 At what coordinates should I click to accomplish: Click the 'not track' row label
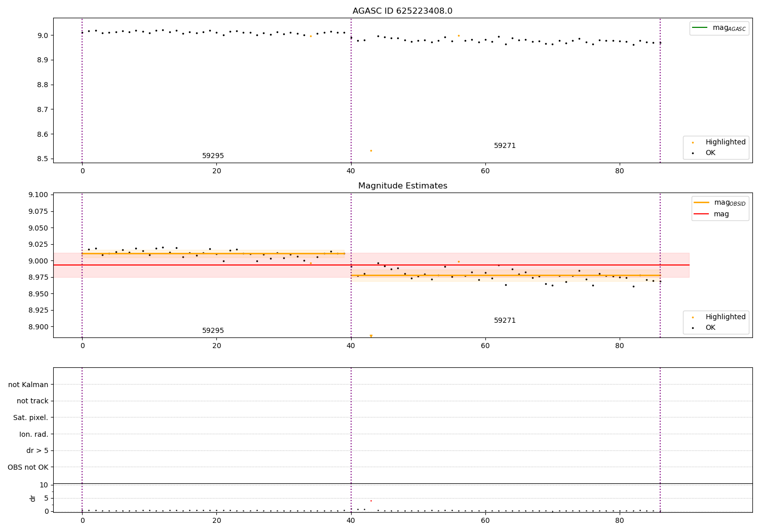pyautogui.click(x=32, y=401)
